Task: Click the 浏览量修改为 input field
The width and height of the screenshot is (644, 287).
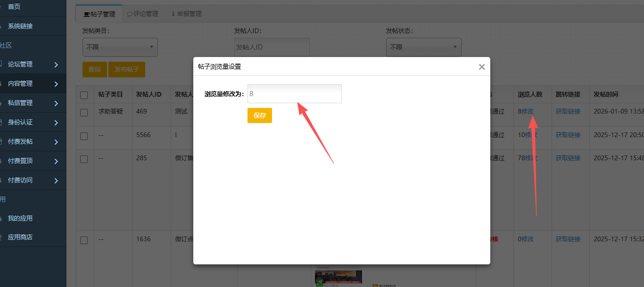Action: [x=294, y=94]
